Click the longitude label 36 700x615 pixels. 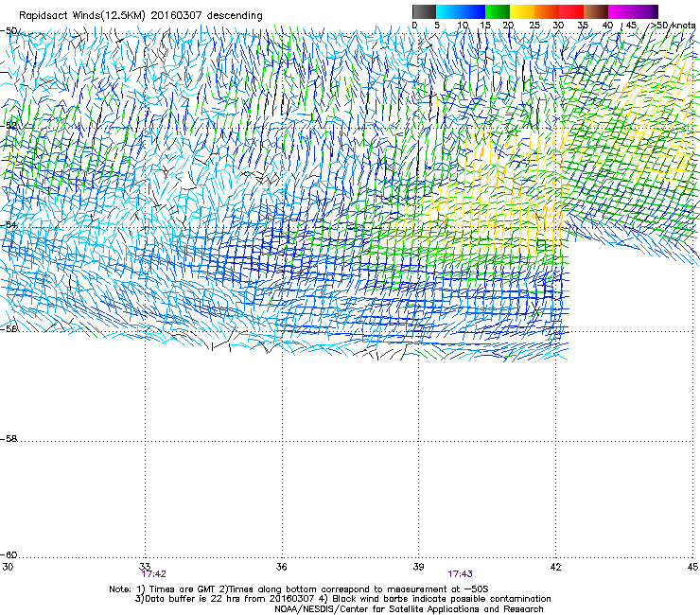coord(282,567)
